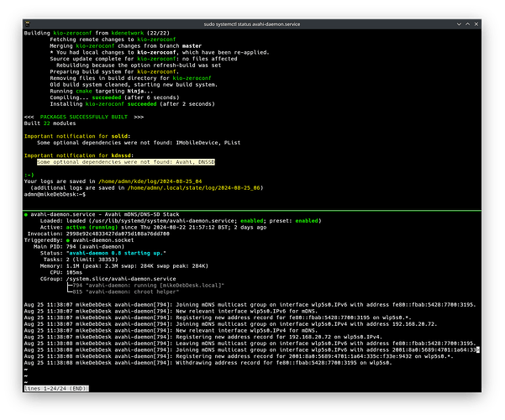Click green status dot before avahi-daemon.service
The height and width of the screenshot is (420, 505).
(x=26, y=214)
